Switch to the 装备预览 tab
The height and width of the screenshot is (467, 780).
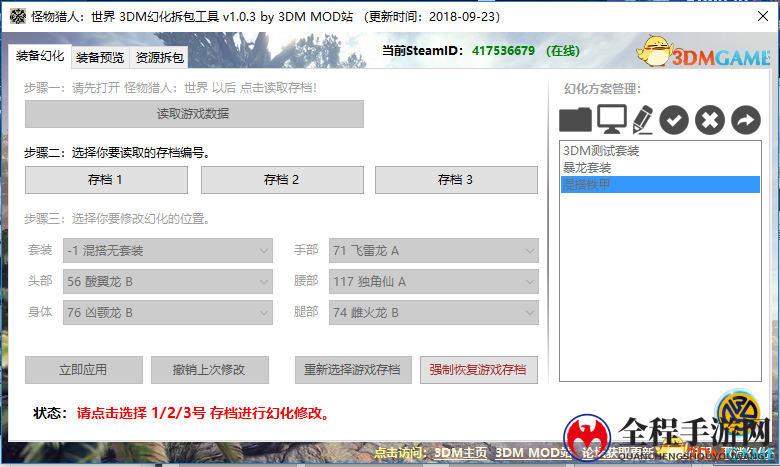(x=100, y=58)
